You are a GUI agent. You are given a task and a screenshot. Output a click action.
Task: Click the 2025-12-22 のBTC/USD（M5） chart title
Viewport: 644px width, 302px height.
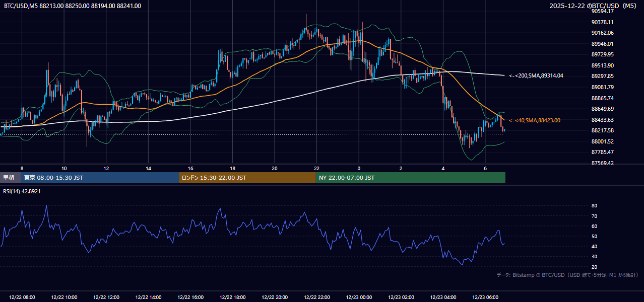click(x=594, y=6)
